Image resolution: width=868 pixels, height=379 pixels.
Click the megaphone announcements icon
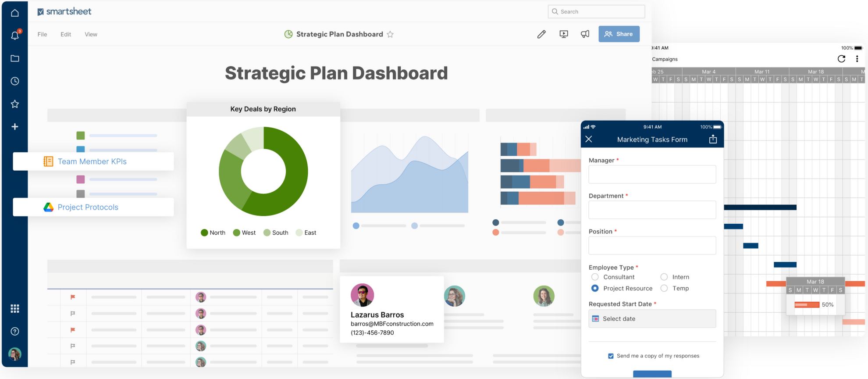[585, 34]
